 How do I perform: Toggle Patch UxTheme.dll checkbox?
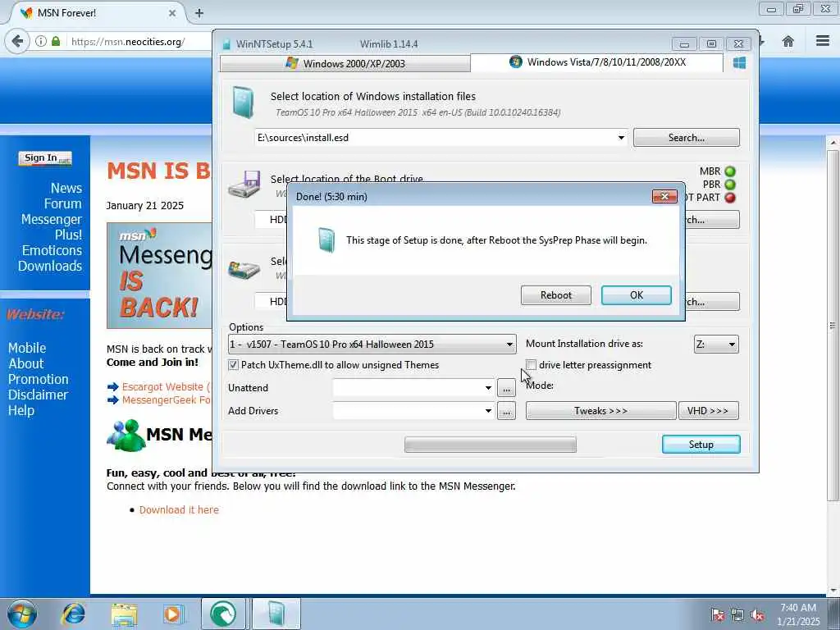234,365
